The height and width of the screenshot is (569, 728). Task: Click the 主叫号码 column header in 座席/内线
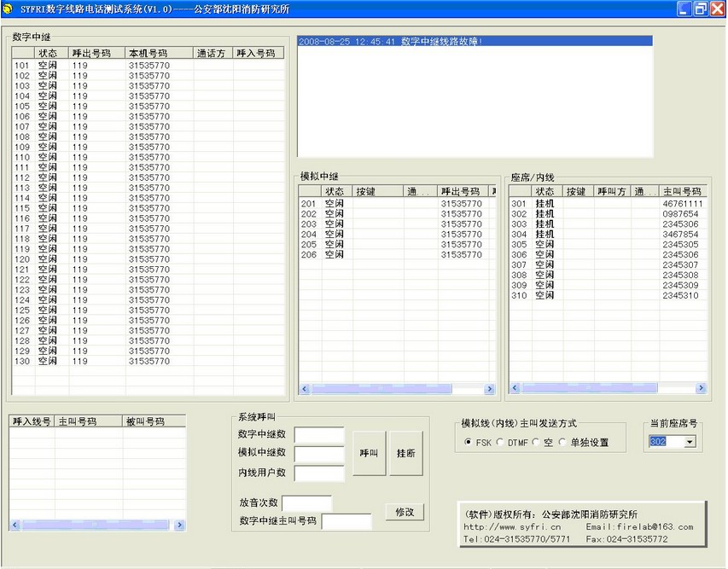click(683, 191)
